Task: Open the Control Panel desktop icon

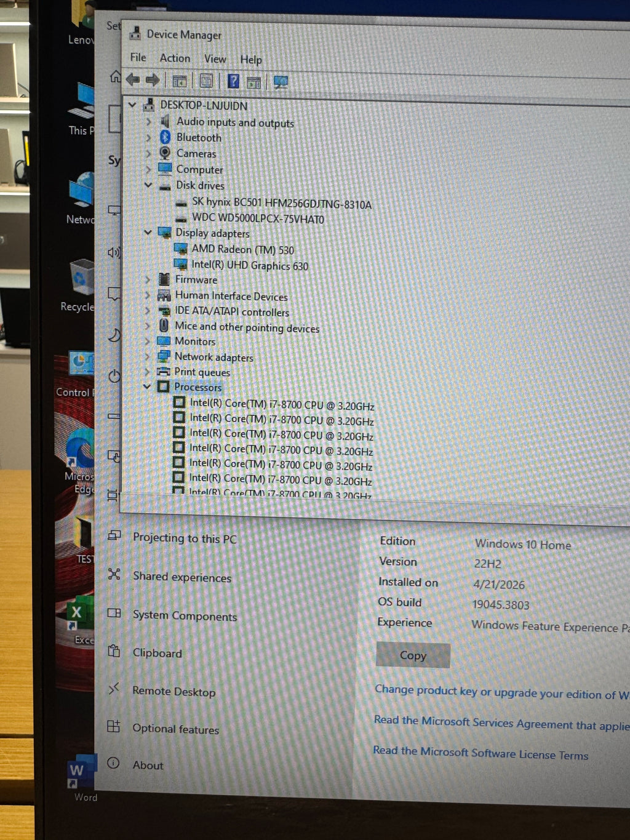Action: pos(77,375)
